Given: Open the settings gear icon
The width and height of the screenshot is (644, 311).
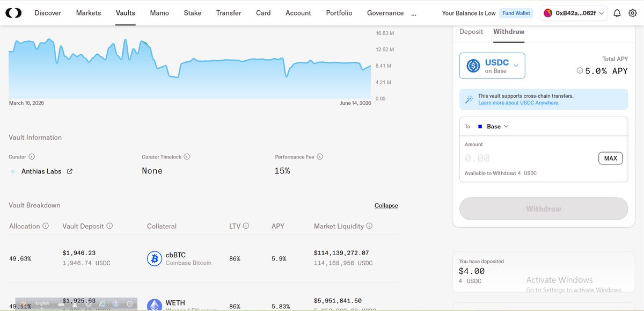Looking at the screenshot, I should pos(634,13).
